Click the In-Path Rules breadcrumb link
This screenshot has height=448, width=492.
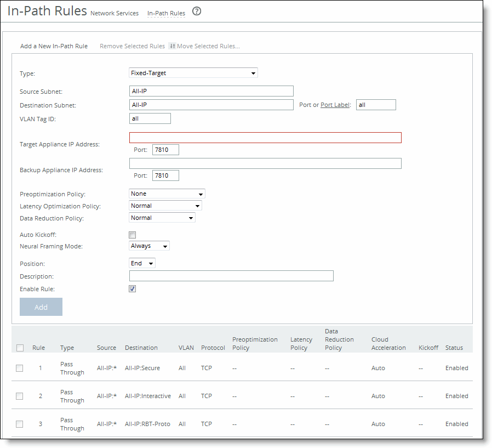(x=165, y=13)
